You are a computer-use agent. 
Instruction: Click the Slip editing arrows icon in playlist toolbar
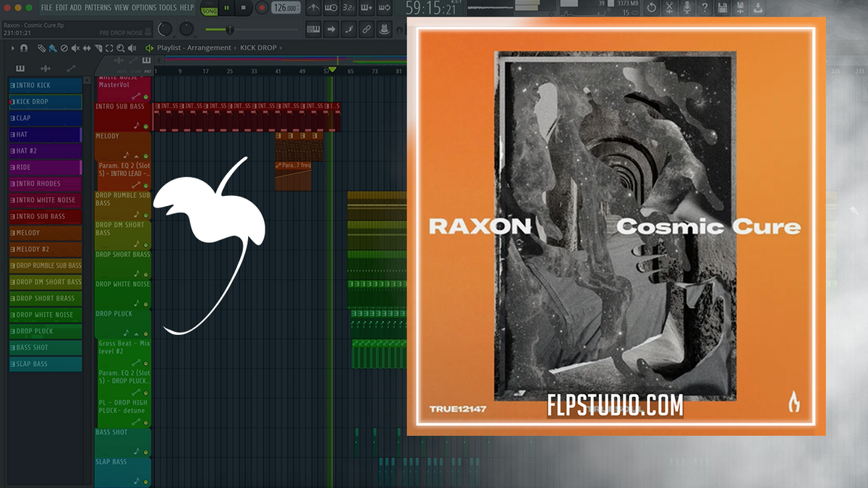87,48
